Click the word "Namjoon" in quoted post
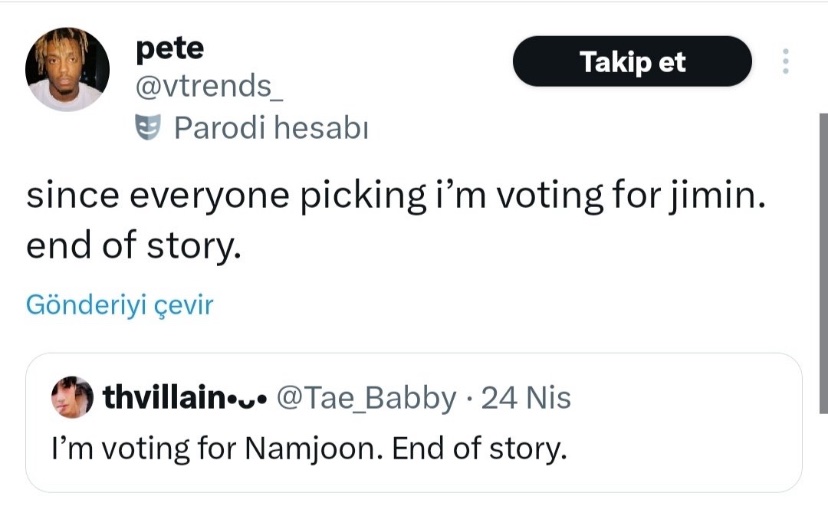828x506 pixels. tap(315, 446)
